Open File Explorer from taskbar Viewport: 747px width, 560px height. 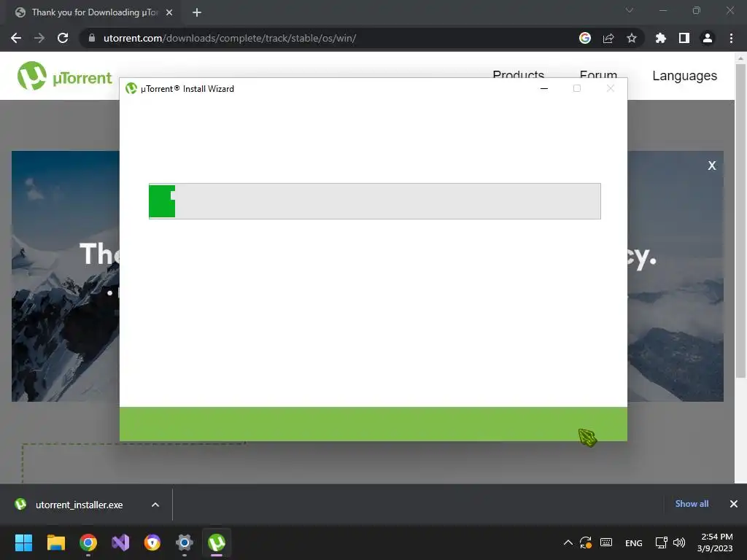tap(55, 542)
